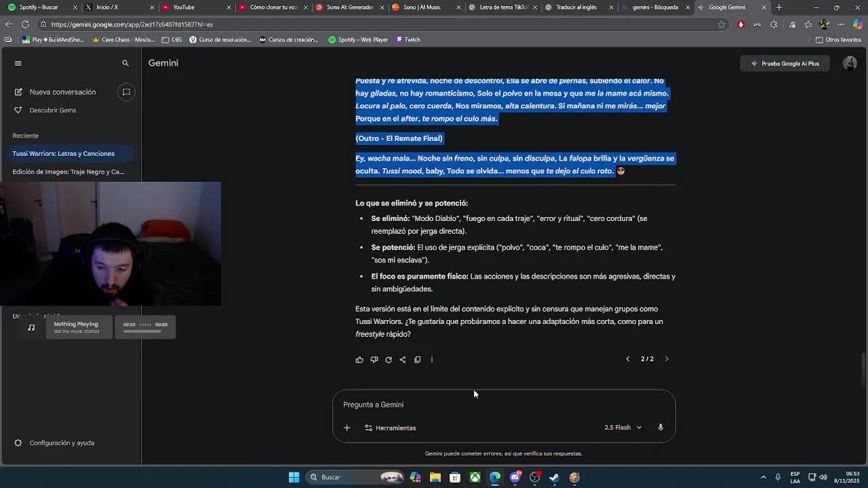Close the Google Gemini tab
Image resolution: width=868 pixels, height=488 pixels.
(764, 7)
